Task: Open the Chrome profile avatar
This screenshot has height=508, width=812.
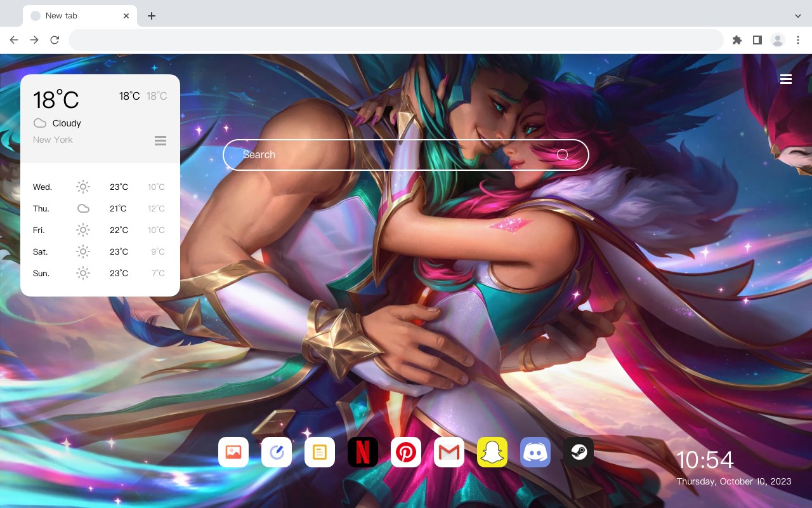Action: [778, 40]
